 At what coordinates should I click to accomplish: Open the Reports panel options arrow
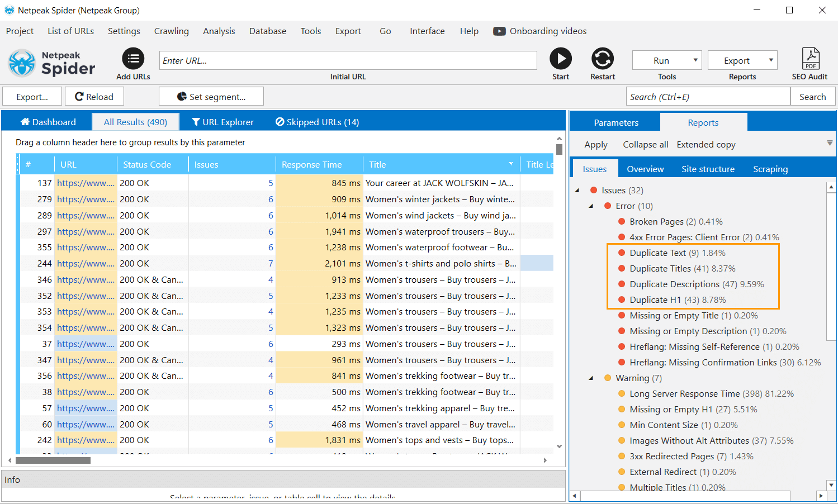coord(830,143)
